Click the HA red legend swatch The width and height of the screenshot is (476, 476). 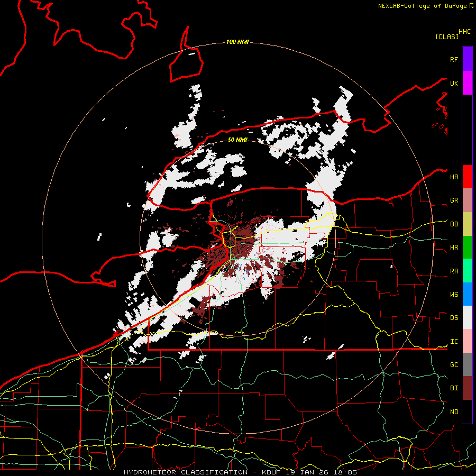pos(467,177)
